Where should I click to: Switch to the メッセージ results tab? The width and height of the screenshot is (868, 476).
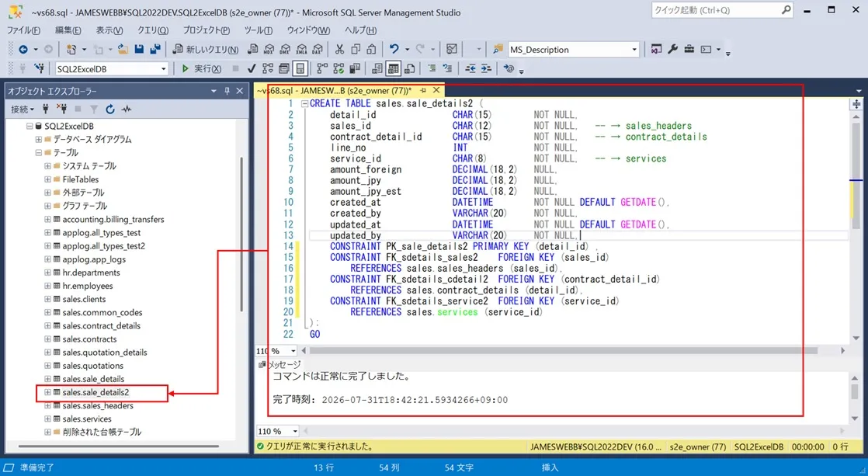coord(279,364)
